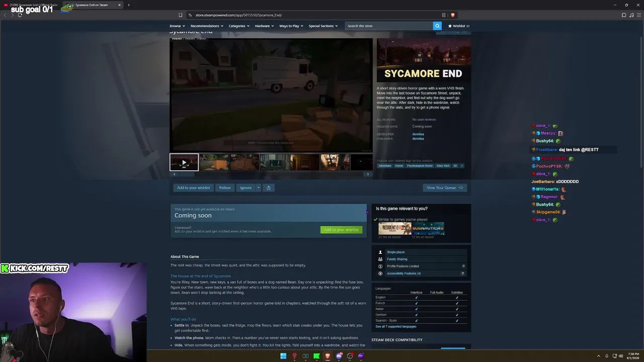
Task: Open Accessibility Features (4) link
Action: coord(404,274)
